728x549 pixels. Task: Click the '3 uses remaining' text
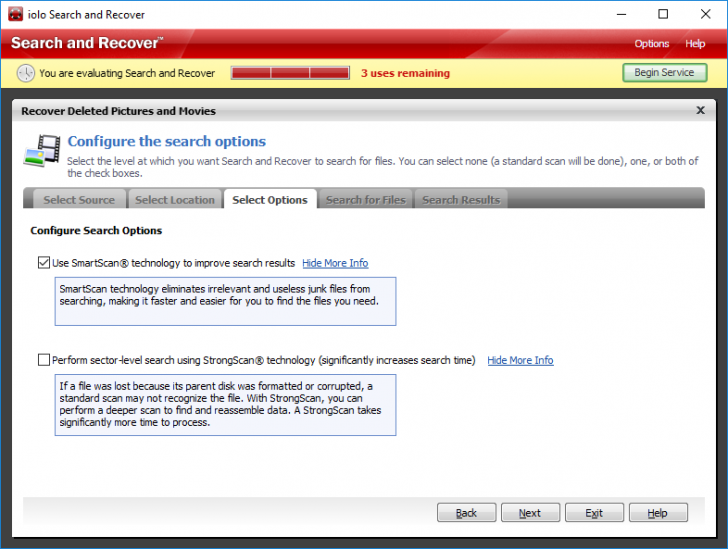pyautogui.click(x=405, y=73)
